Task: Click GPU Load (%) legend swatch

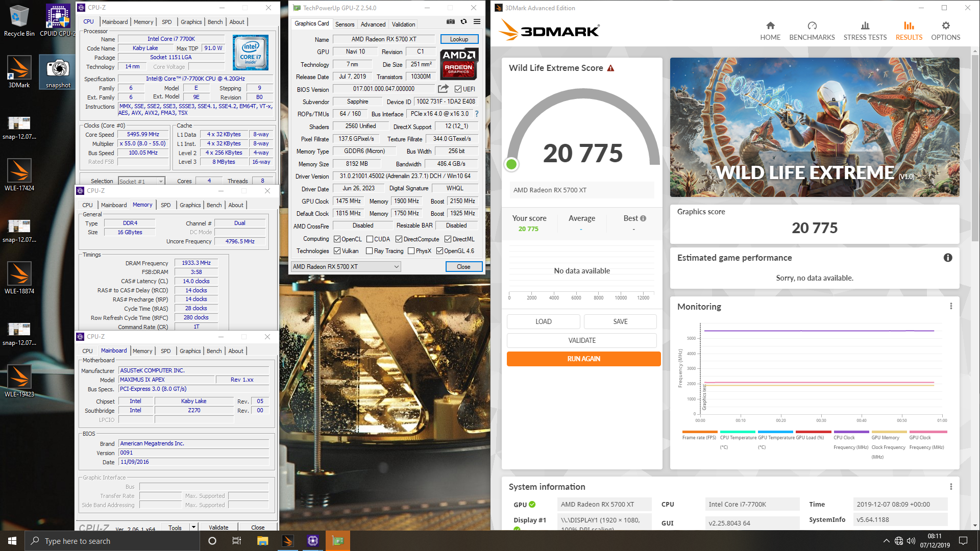Action: point(813,432)
